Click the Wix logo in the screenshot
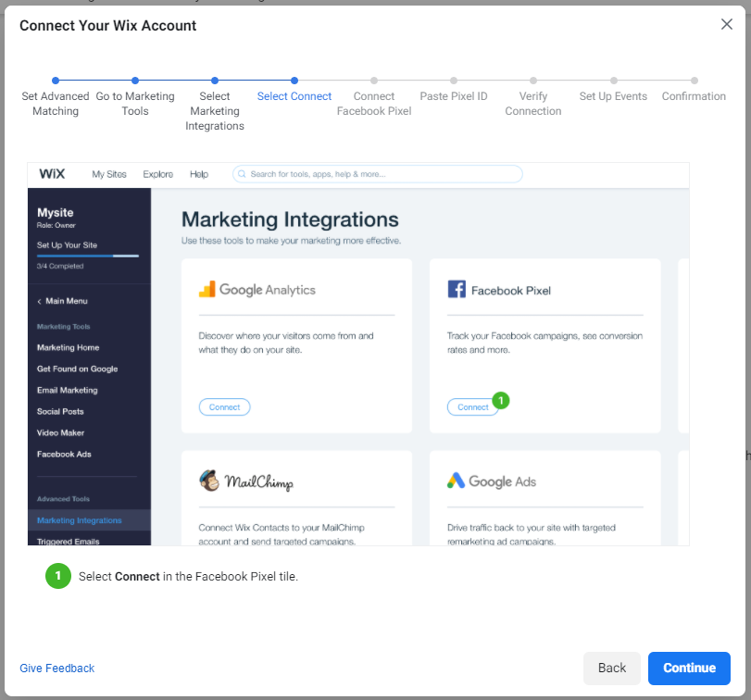Viewport: 751px width, 700px height. [52, 174]
